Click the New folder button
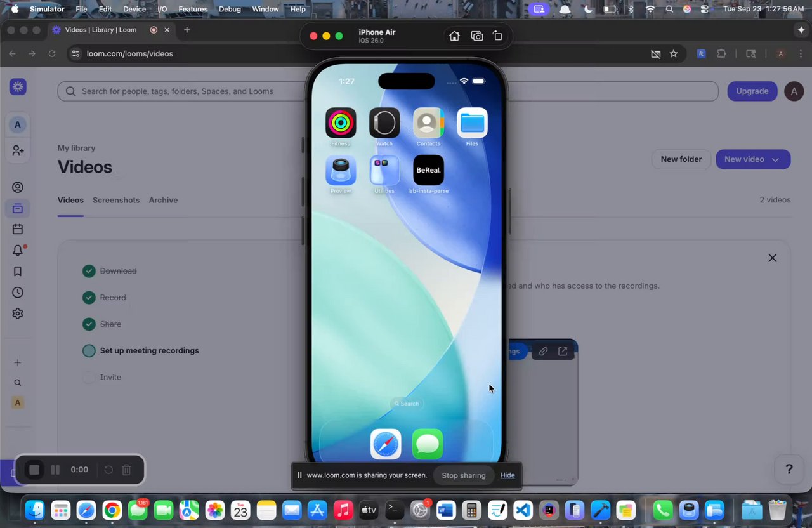812x528 pixels. (x=681, y=159)
